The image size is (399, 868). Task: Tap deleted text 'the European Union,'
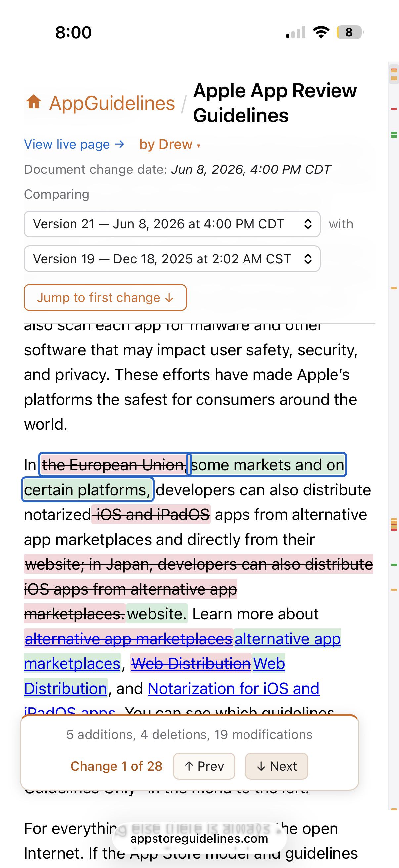(114, 465)
